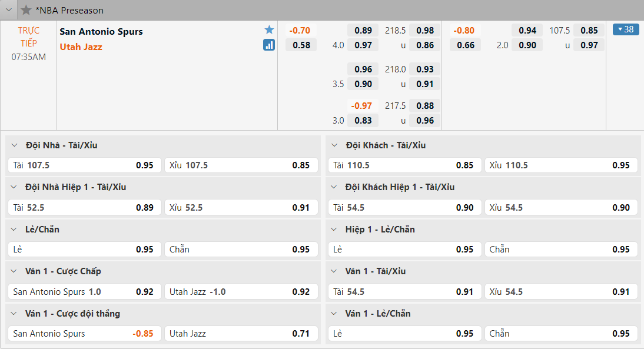The image size is (644, 349).
Task: Collapse Đội Nhà - Tài/Xỉu section
Action: [15, 145]
